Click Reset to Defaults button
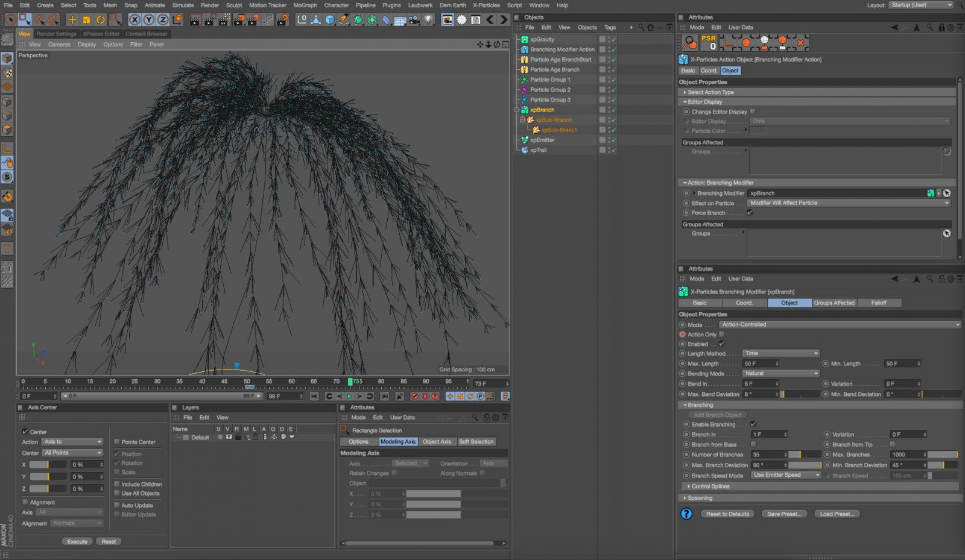The height and width of the screenshot is (560, 965). 727,514
